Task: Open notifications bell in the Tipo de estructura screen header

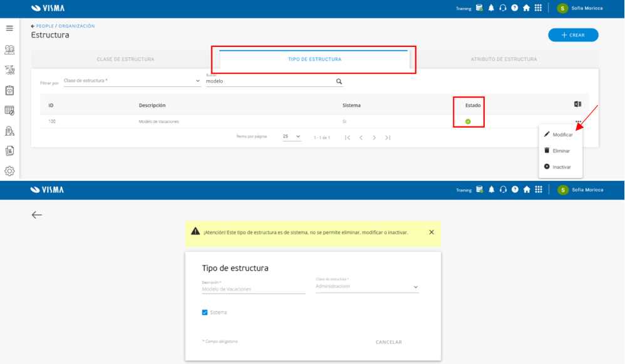Action: point(492,190)
